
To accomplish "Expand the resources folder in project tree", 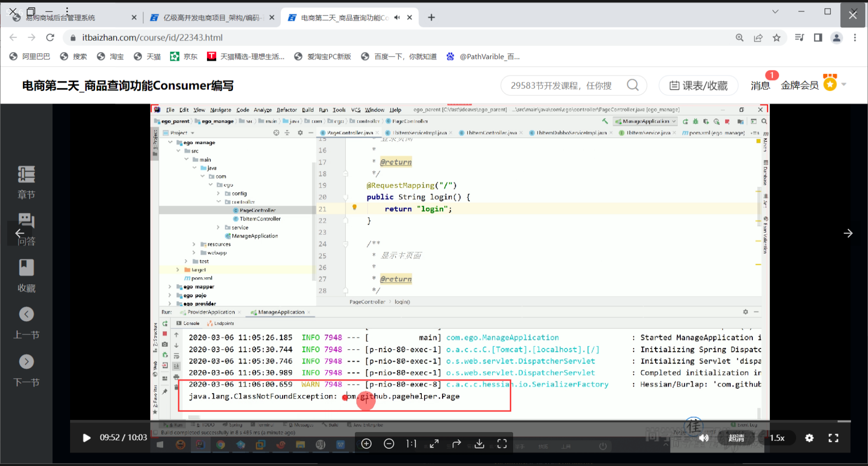I will (194, 244).
